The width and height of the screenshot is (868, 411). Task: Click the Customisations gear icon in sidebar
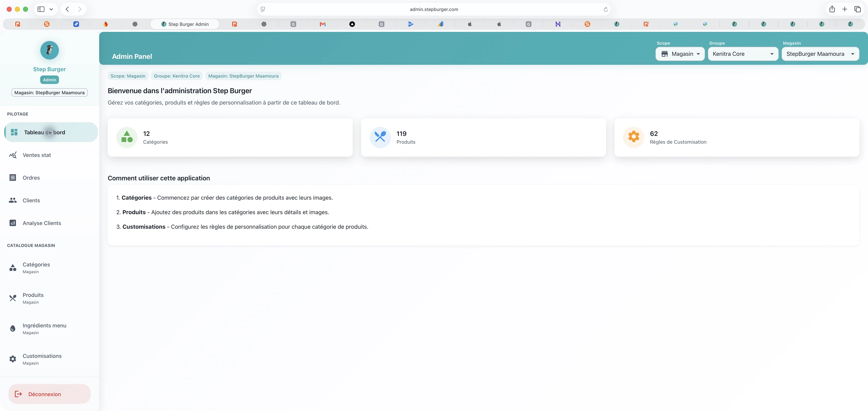click(x=13, y=359)
